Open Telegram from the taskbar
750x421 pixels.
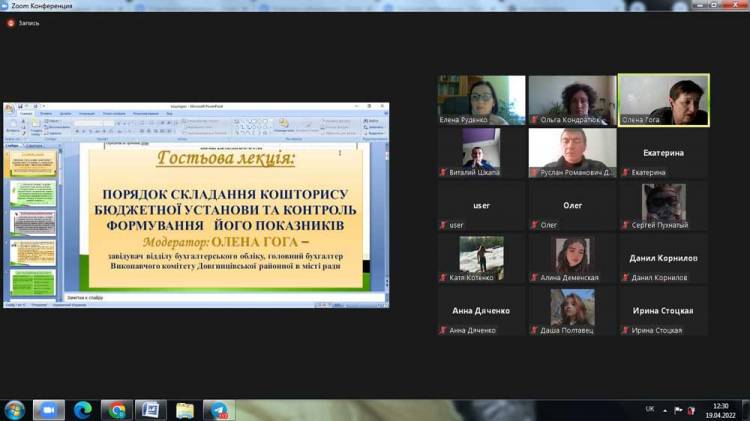pos(218,410)
